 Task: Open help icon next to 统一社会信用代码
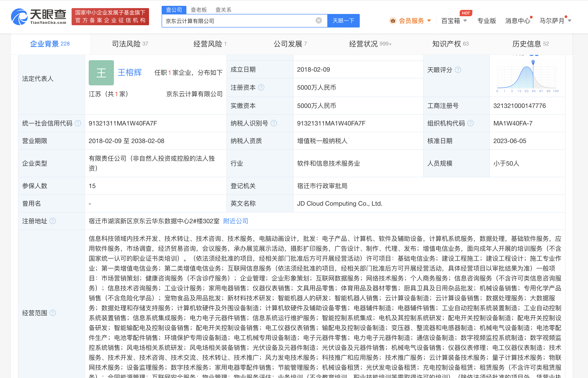click(78, 123)
